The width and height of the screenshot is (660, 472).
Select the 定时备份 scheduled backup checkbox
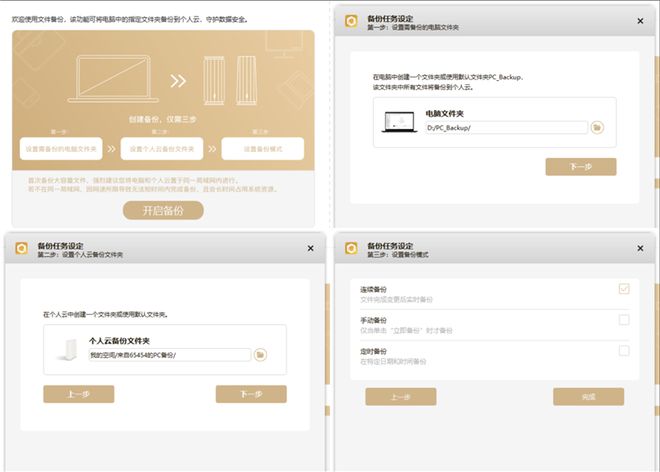[x=624, y=350]
